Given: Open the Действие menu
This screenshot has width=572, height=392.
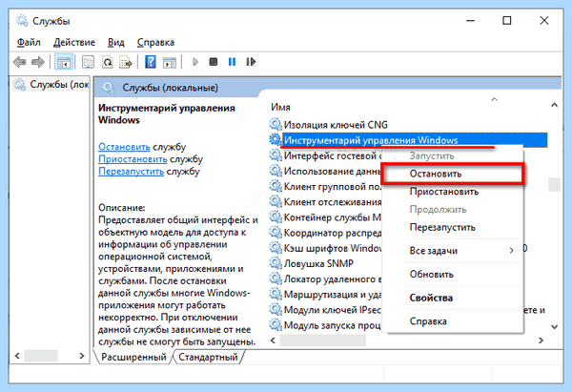Looking at the screenshot, I should [x=74, y=42].
